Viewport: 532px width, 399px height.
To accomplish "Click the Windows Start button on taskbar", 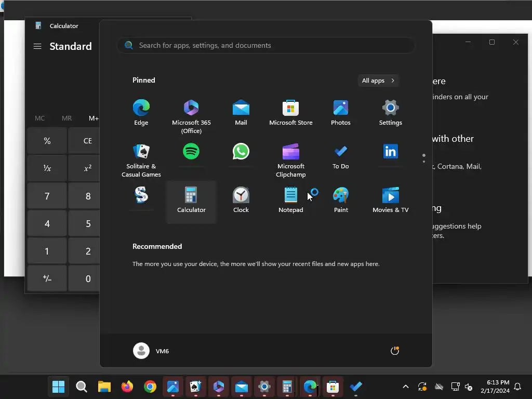I will (x=58, y=387).
